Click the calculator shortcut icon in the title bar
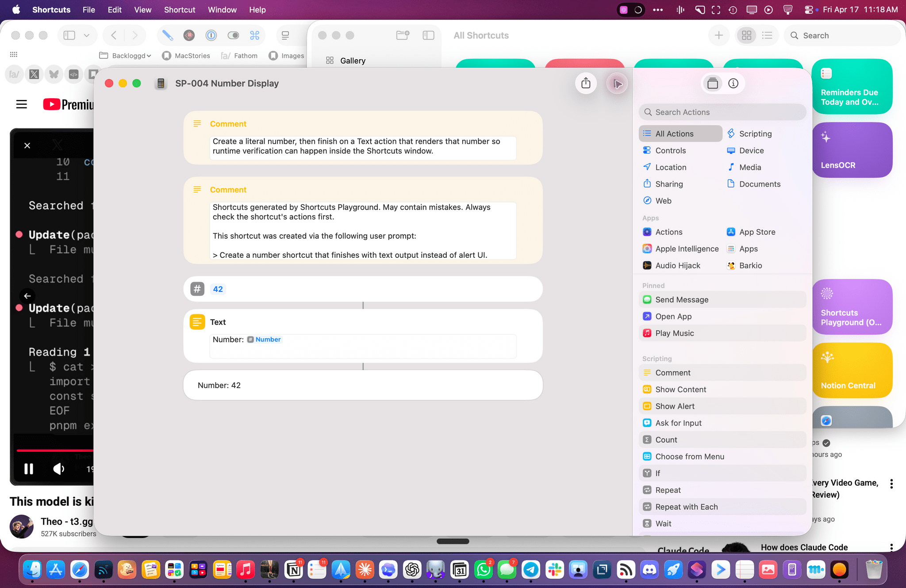The width and height of the screenshot is (906, 588). pos(161,84)
